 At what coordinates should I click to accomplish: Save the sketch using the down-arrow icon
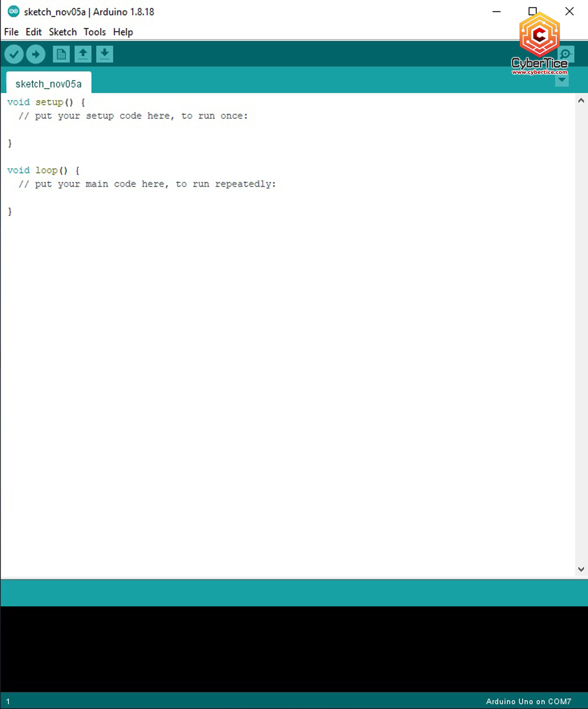point(105,54)
